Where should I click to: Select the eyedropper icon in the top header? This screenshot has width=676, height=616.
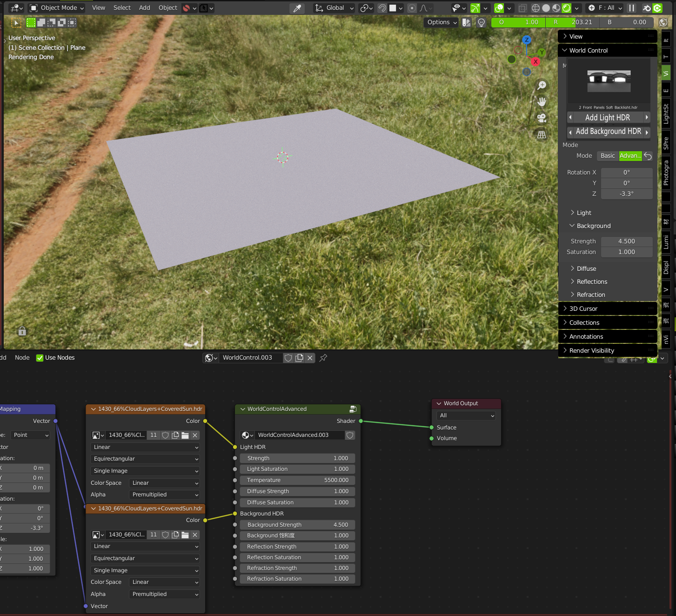pyautogui.click(x=297, y=8)
